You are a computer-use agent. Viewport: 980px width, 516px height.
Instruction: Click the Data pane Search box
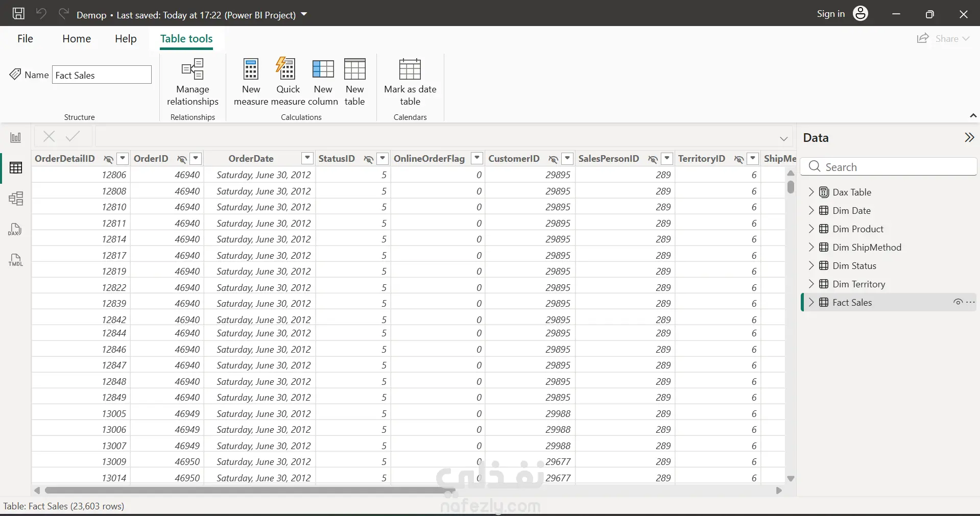tap(889, 167)
